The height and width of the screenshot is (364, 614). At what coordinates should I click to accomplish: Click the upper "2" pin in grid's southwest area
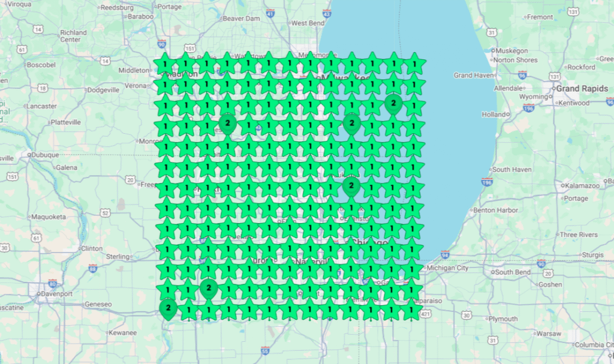coord(208,289)
